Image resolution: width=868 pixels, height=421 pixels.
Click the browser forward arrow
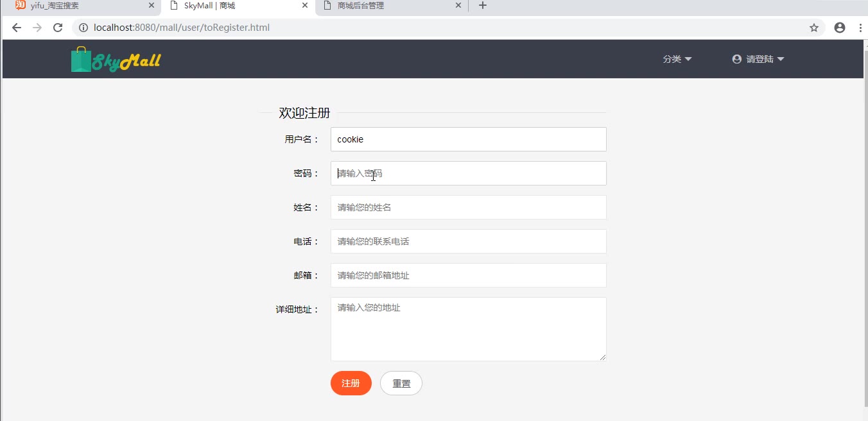coord(37,28)
